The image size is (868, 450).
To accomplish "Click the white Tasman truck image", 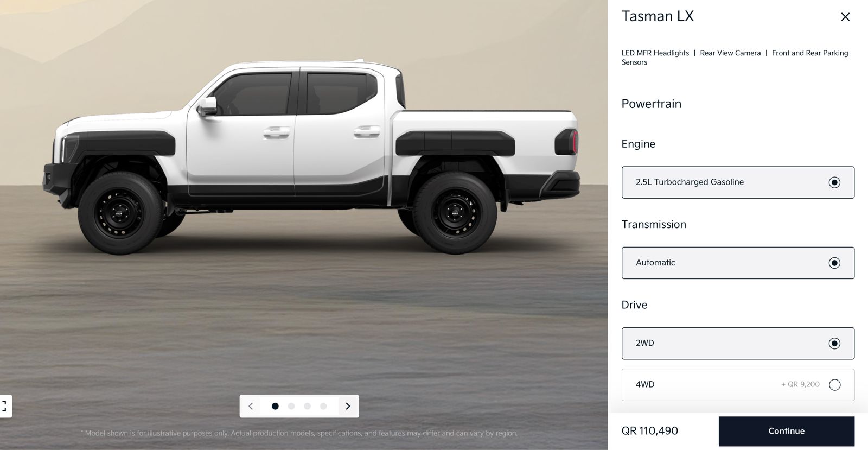I will click(x=312, y=157).
